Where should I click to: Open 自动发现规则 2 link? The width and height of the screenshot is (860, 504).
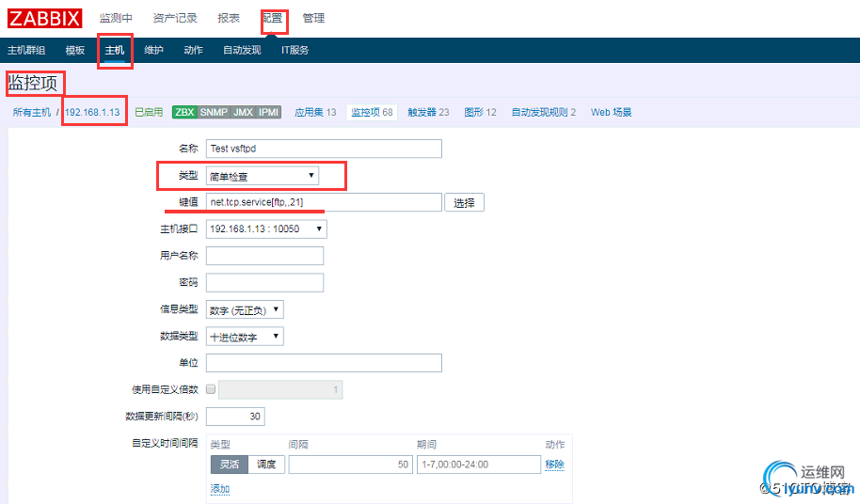click(544, 112)
